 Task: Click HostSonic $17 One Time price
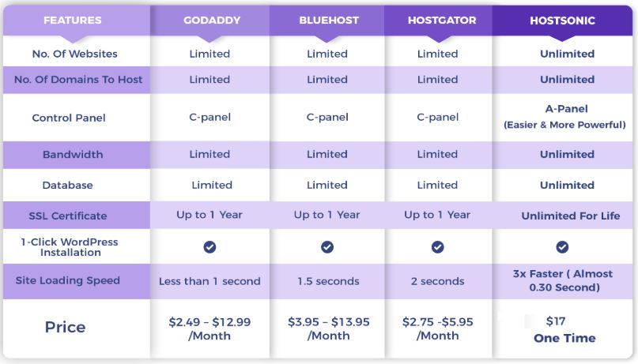coord(564,329)
